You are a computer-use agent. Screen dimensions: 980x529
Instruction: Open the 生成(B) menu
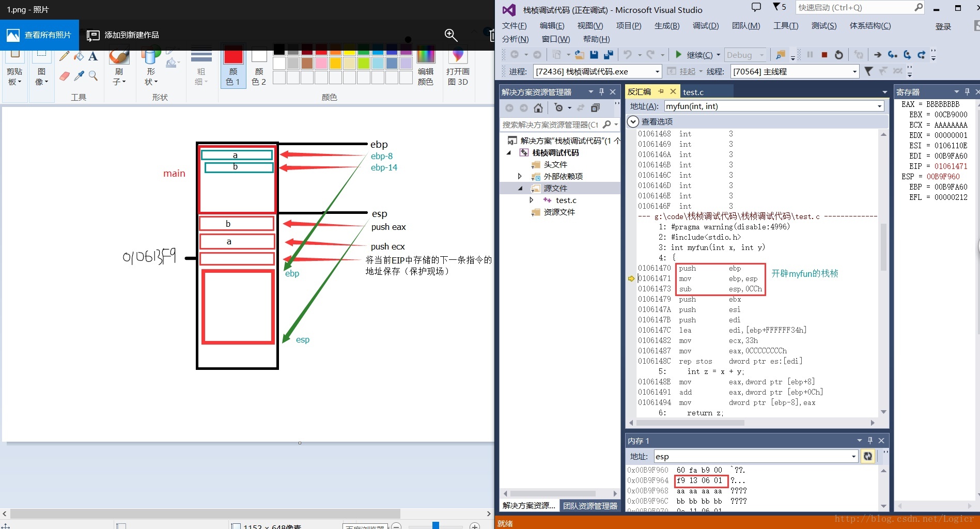point(667,25)
